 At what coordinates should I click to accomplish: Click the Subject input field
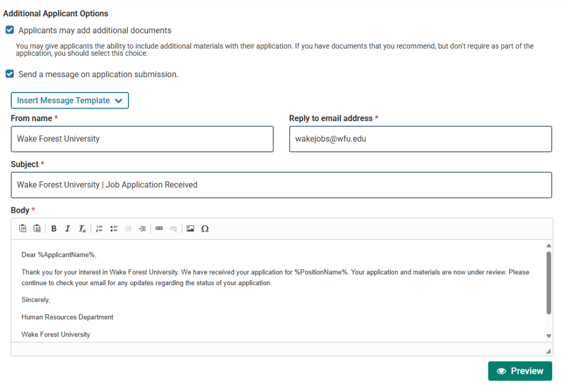point(281,185)
